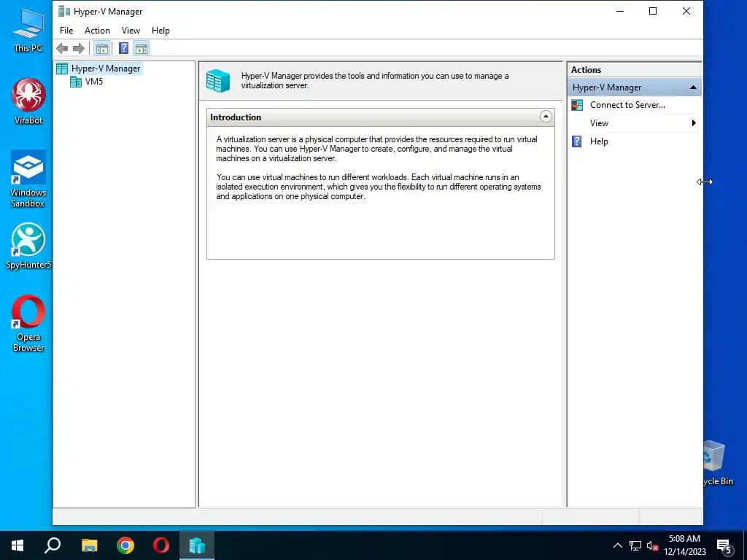
Task: Open This PC desktop icon
Action: tap(28, 29)
